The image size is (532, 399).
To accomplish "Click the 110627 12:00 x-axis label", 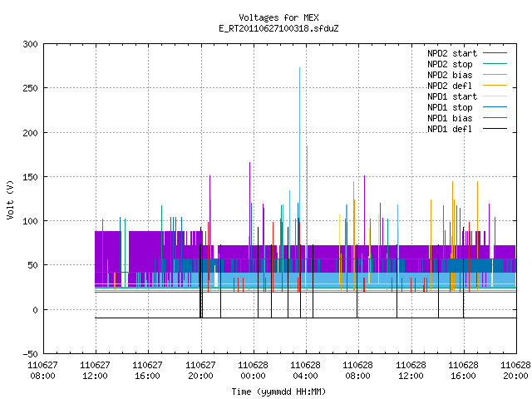I will 95,371.
